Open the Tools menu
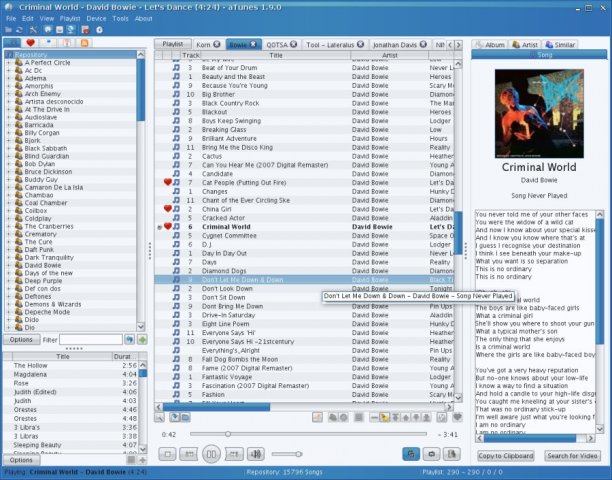The width and height of the screenshot is (612, 480). 120,18
